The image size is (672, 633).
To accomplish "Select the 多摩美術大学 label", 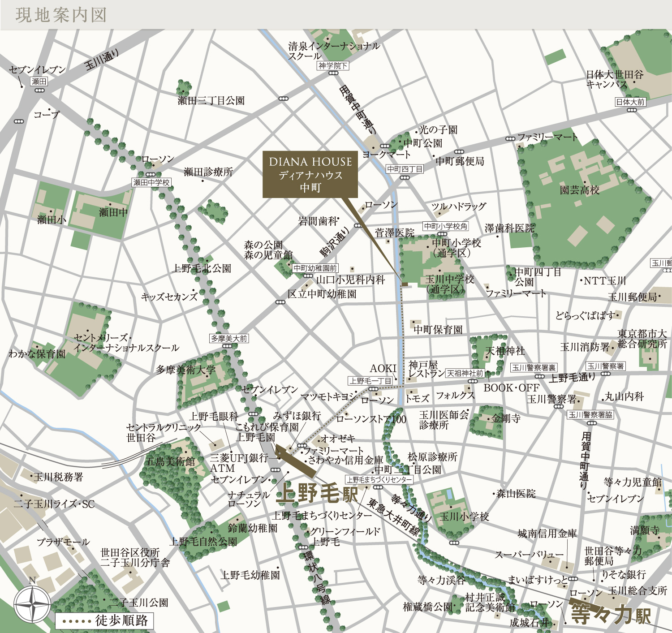I will point(185,370).
